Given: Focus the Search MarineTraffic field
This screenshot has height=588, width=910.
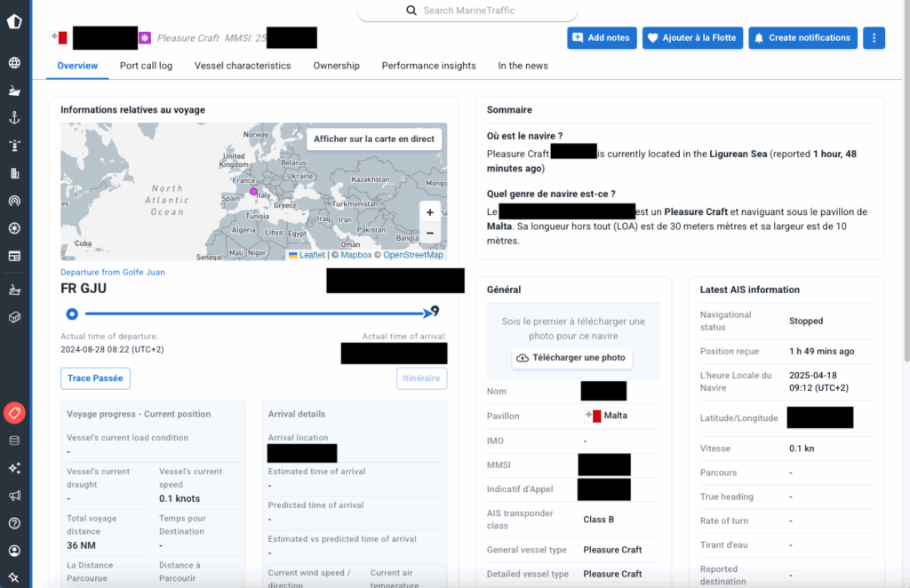Looking at the screenshot, I should point(467,11).
